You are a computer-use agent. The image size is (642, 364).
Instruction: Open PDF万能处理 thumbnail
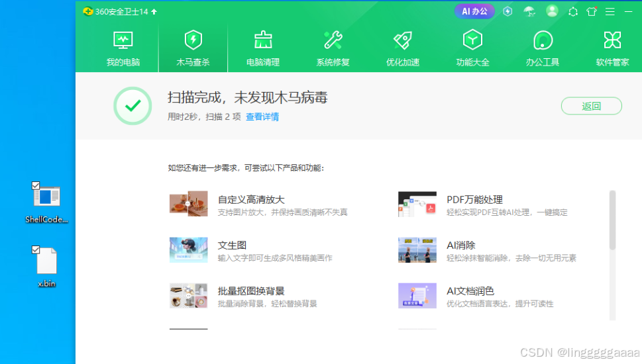tap(417, 204)
